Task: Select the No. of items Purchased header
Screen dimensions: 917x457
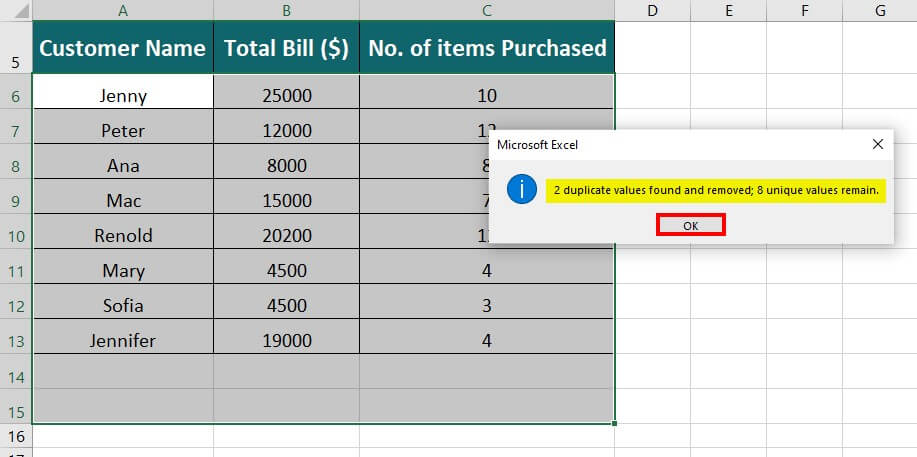Action: 487,48
